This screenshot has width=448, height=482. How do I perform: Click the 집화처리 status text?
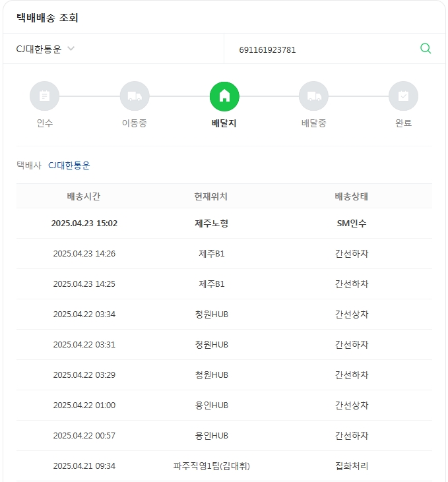click(x=351, y=466)
